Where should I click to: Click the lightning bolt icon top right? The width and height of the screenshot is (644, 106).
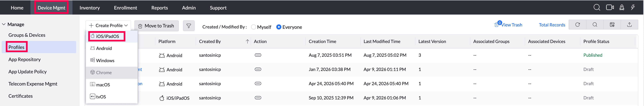633,7
